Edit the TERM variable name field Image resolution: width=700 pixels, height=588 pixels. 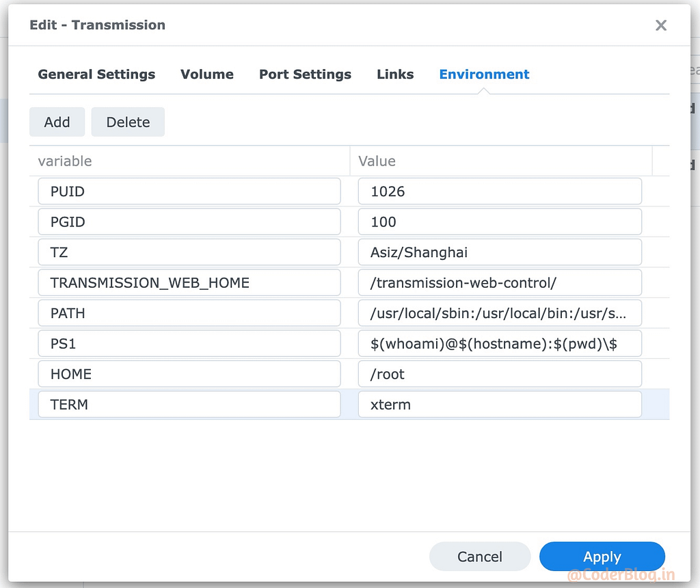point(189,404)
